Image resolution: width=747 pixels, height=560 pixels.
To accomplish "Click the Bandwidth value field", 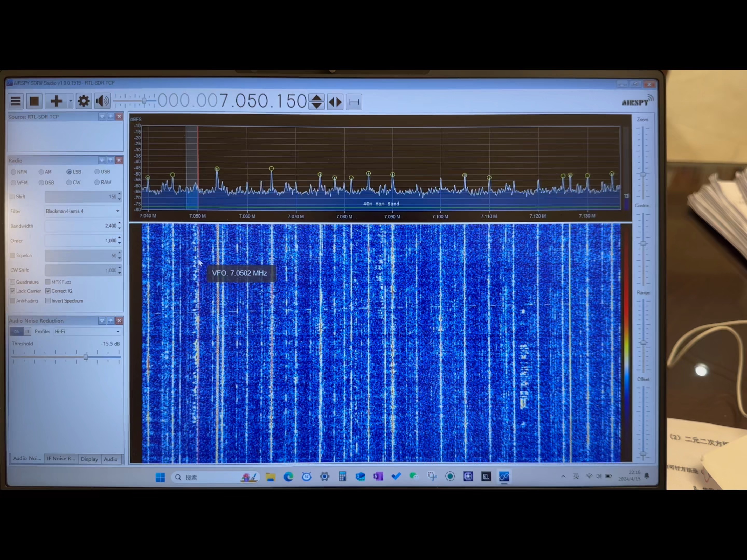I will 81,226.
